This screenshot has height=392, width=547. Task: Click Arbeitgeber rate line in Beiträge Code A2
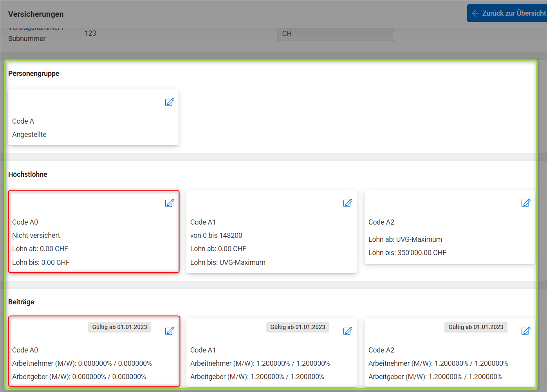[435, 377]
